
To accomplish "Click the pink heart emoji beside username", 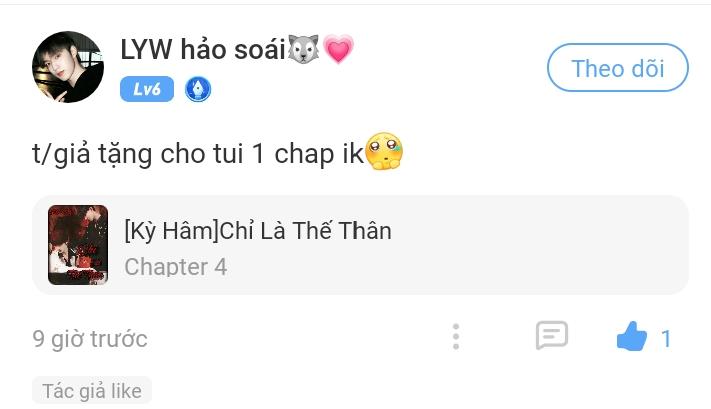I will [338, 49].
